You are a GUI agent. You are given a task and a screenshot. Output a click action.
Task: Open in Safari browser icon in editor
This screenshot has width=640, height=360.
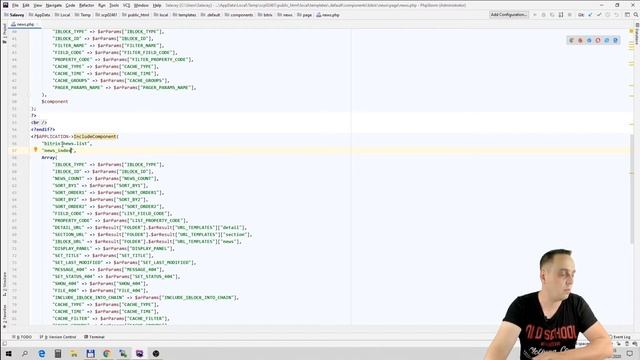(x=589, y=40)
